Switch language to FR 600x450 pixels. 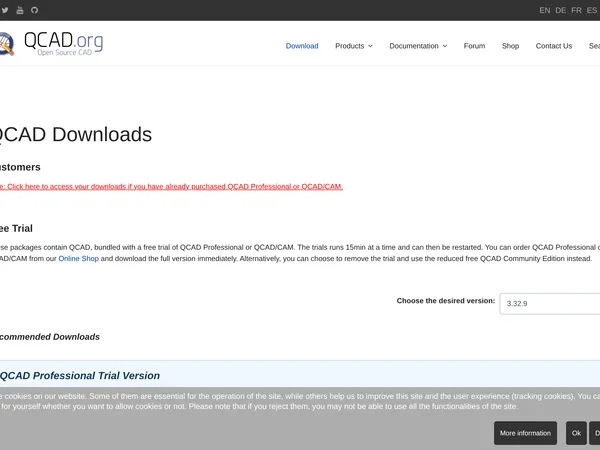pyautogui.click(x=576, y=10)
